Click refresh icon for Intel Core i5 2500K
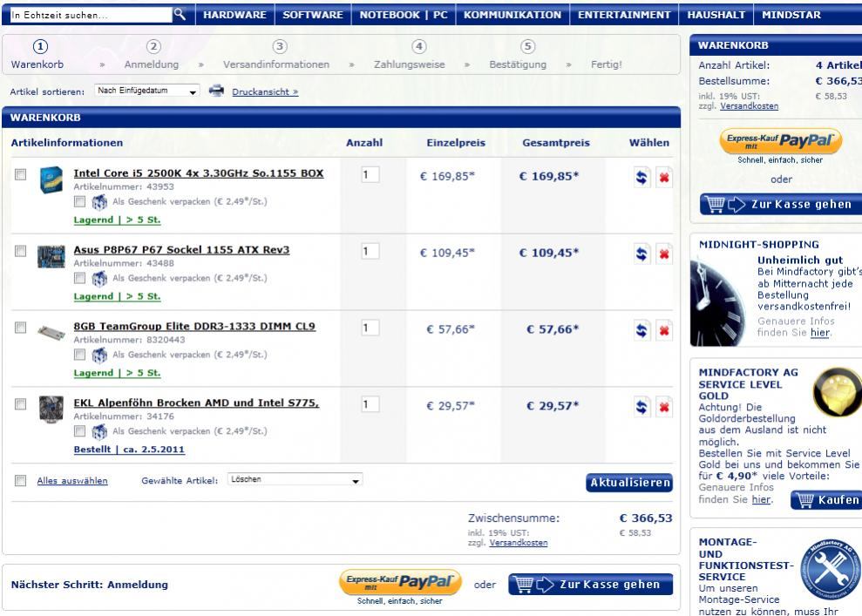The image size is (862, 616). pos(641,178)
